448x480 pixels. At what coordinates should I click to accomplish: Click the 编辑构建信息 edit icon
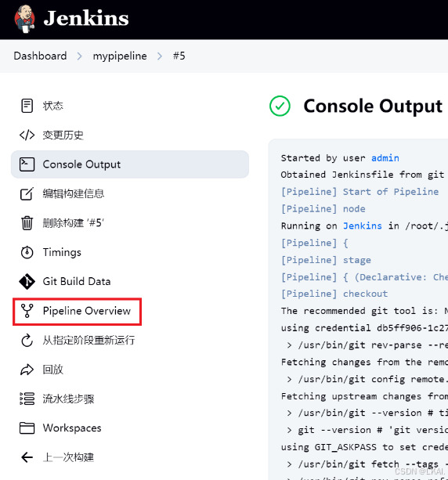click(x=27, y=193)
